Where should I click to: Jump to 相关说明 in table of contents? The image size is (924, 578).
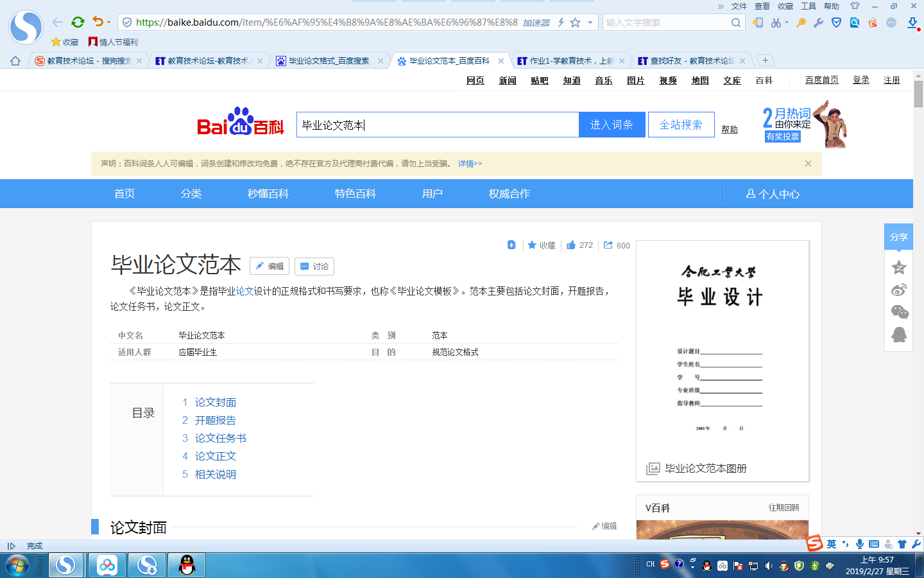216,474
